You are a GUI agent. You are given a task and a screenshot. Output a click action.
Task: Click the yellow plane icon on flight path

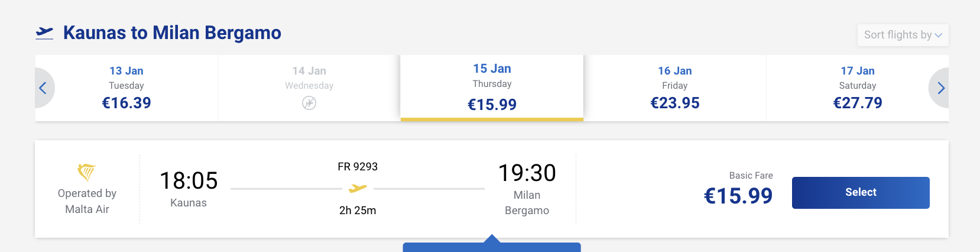(x=358, y=189)
